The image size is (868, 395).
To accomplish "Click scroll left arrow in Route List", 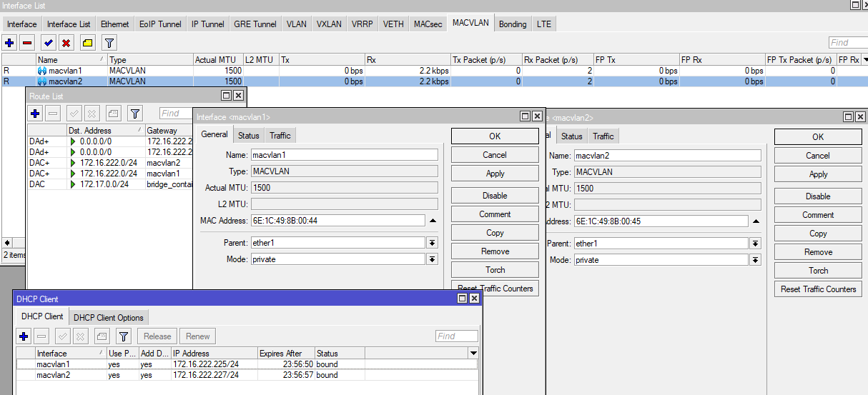I will pos(8,243).
